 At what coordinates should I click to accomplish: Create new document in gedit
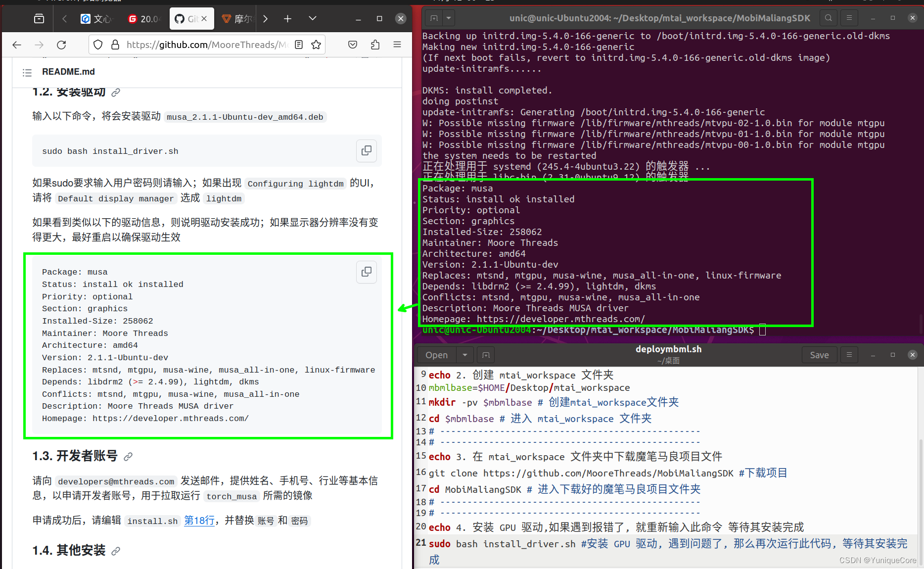tap(486, 355)
